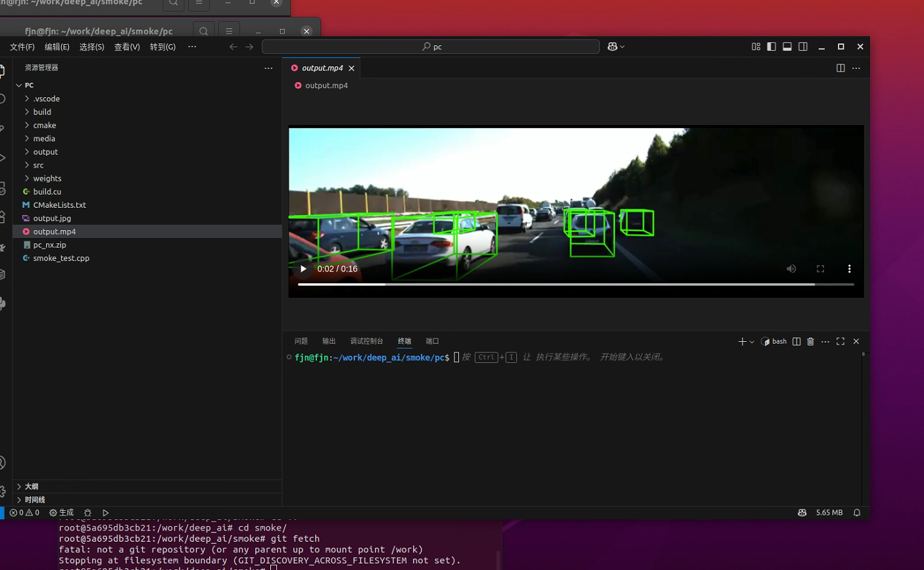924x570 pixels.
Task: Select output.mp4 in the explorer
Action: [147, 231]
